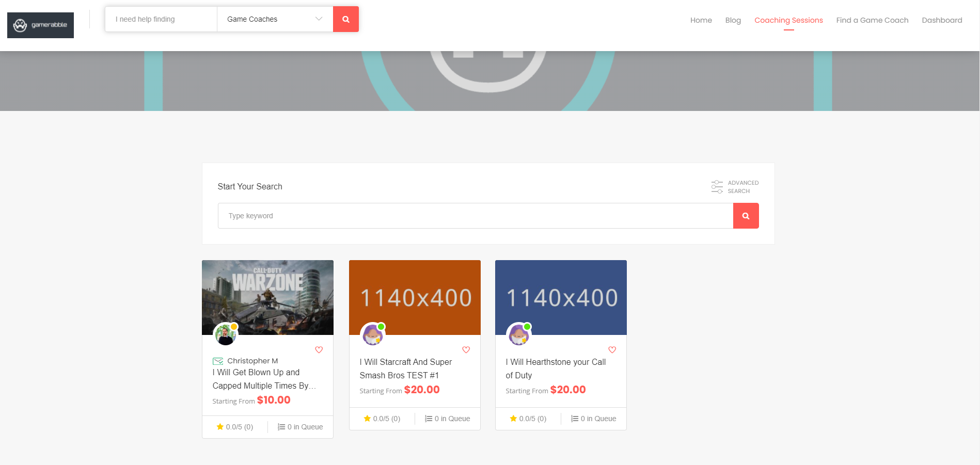
Task: Click the 'I need help finding' field
Action: click(x=161, y=19)
